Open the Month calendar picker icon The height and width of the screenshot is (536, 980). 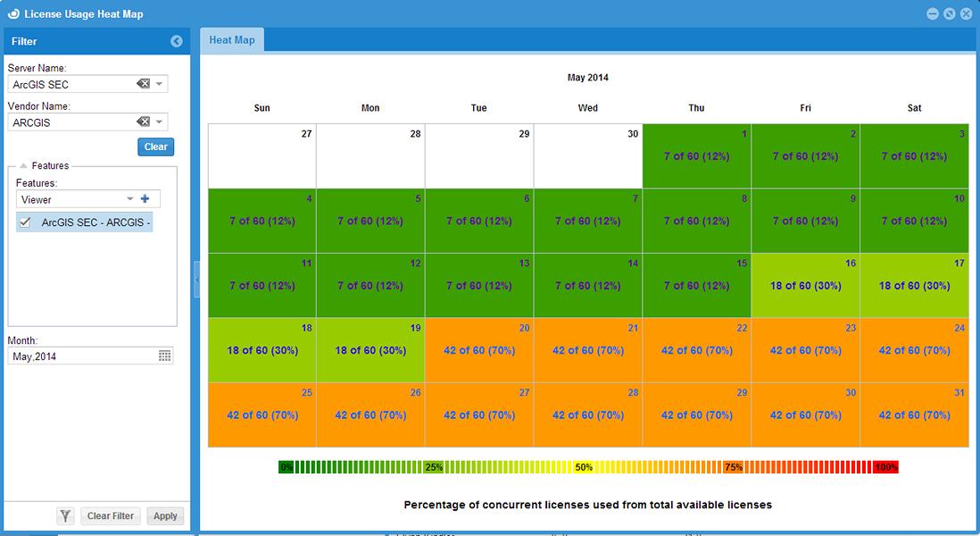(164, 356)
